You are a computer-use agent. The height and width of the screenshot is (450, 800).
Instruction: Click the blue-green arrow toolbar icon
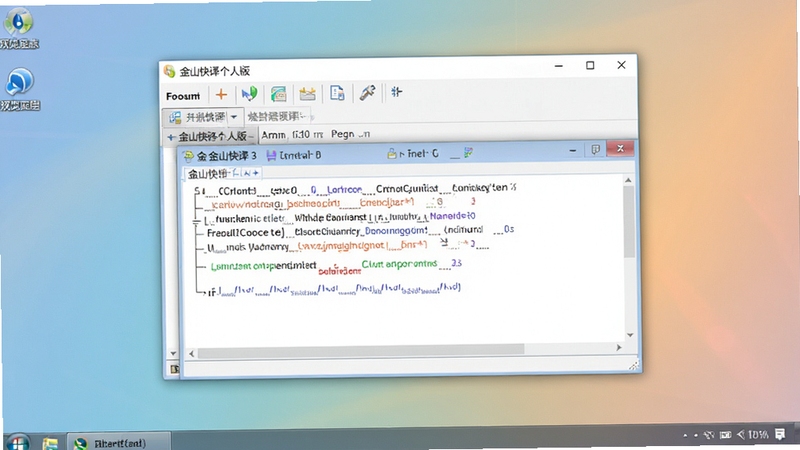pos(249,94)
